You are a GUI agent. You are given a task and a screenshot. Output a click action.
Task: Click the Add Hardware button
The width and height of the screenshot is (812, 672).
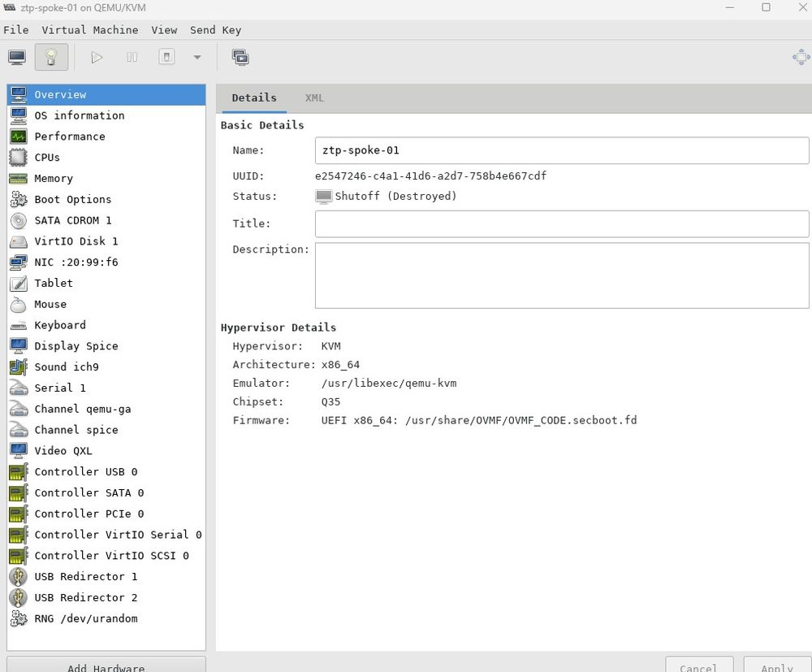tap(106, 666)
